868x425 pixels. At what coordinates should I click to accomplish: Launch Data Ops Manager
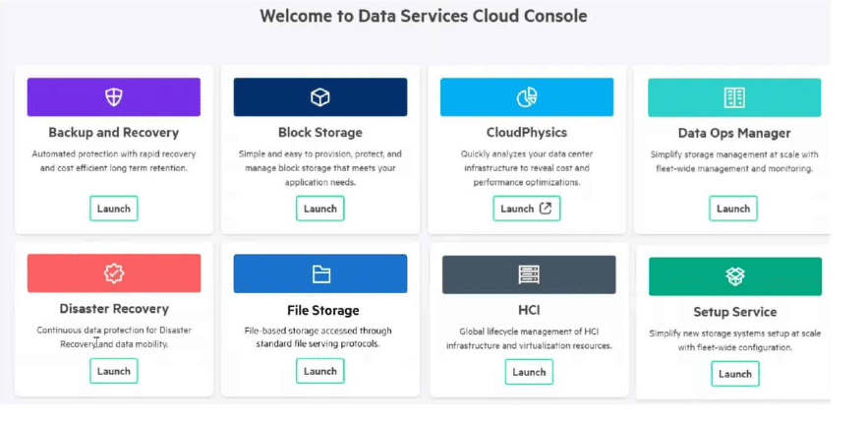pos(733,209)
